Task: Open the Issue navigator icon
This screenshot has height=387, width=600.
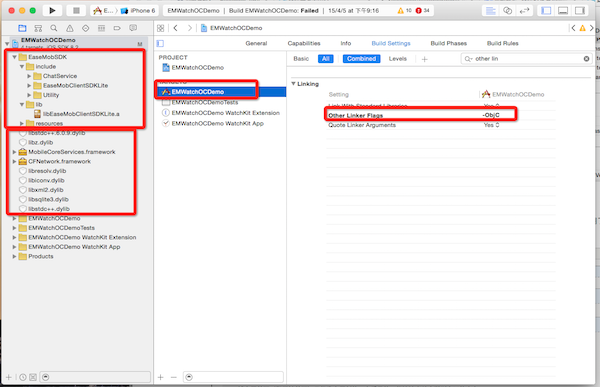Action: click(70, 28)
